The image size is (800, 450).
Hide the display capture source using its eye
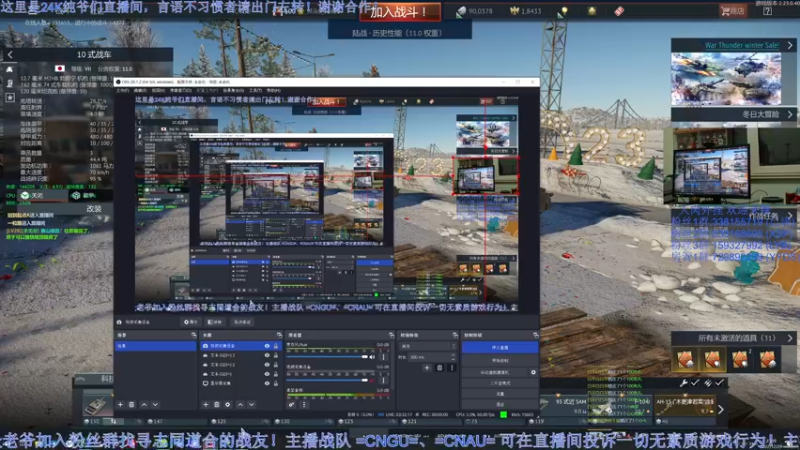point(267,383)
